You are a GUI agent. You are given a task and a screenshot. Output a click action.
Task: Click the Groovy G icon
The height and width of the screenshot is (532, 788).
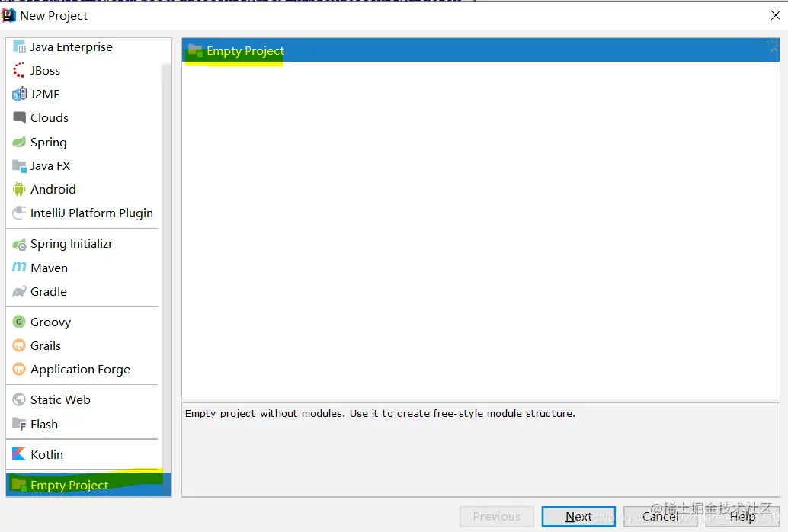coord(19,322)
